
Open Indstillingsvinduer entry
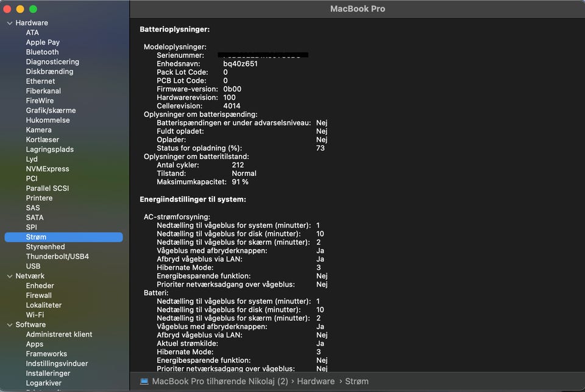57,363
